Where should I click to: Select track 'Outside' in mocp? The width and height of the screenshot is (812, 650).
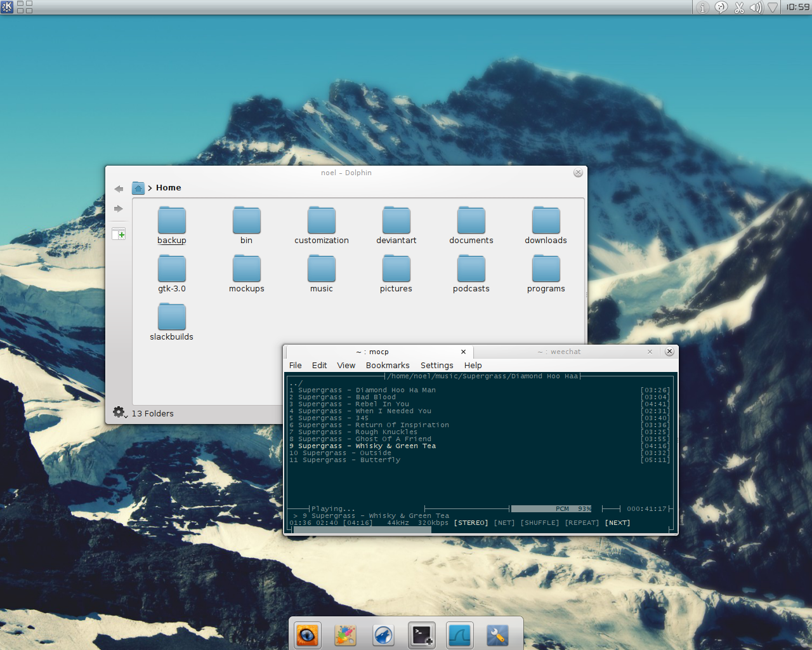coord(480,453)
